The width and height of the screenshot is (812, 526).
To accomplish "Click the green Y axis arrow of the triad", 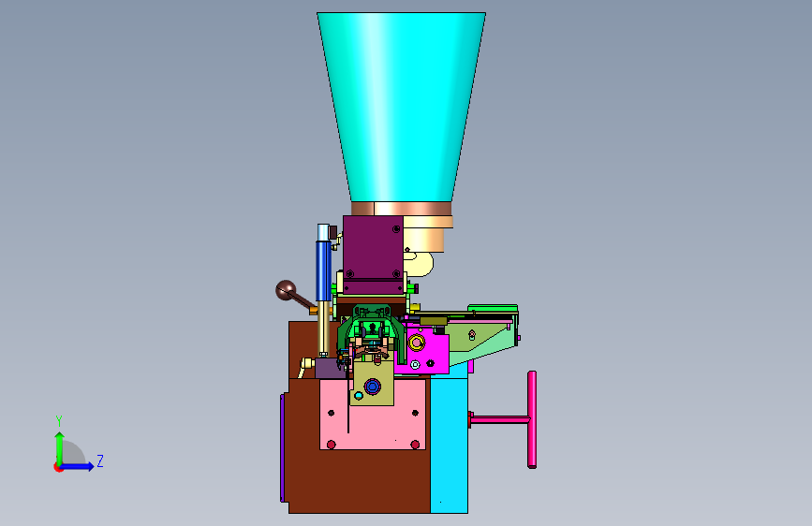I will (59, 447).
